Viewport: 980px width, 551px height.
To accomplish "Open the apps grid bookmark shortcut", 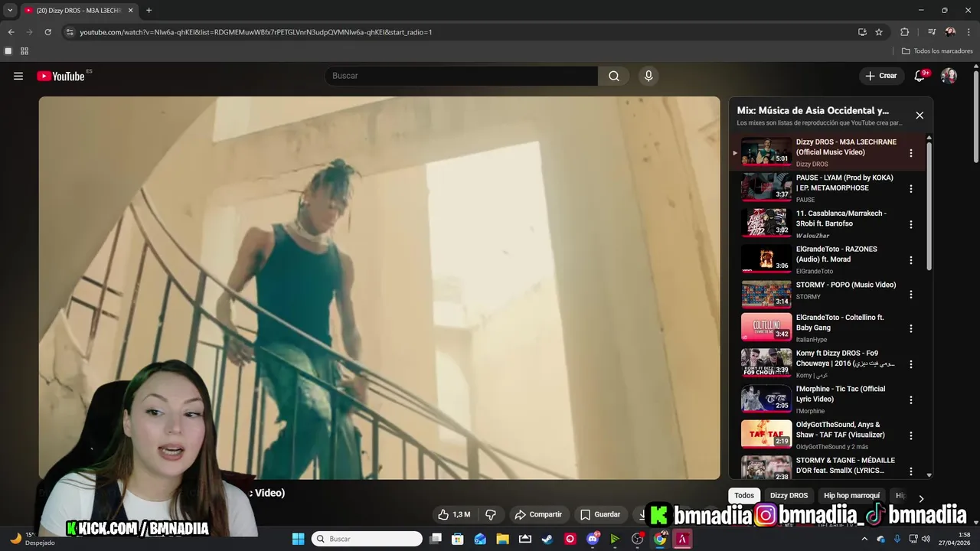I will point(24,51).
